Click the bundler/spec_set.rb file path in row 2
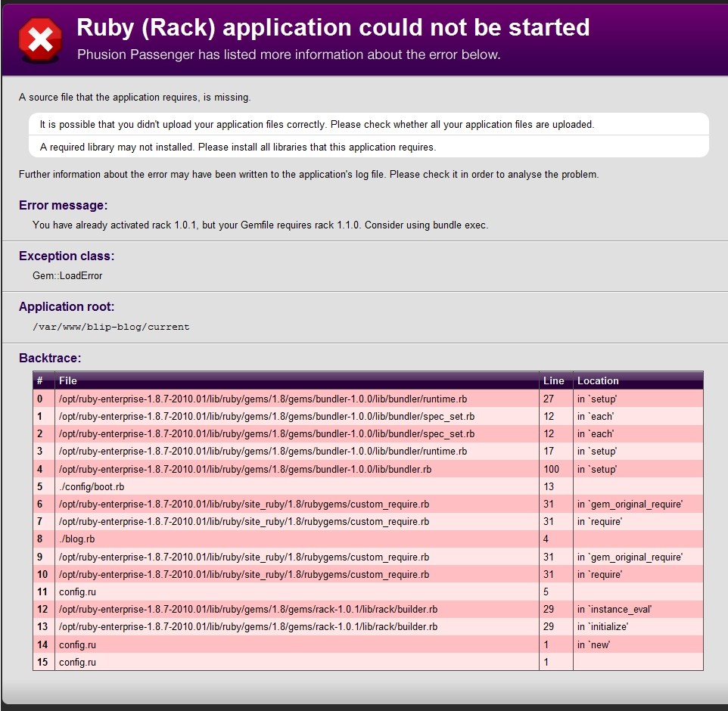Image resolution: width=728 pixels, height=711 pixels. click(266, 433)
